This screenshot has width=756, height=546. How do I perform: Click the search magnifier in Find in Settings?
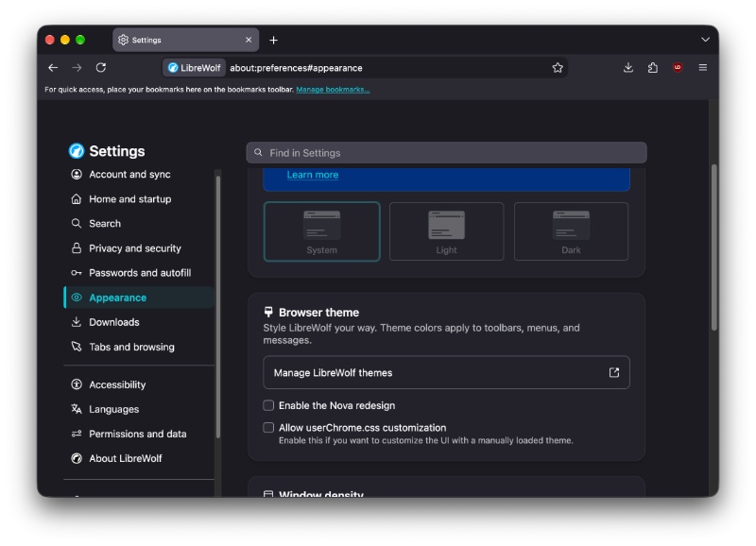pos(258,153)
